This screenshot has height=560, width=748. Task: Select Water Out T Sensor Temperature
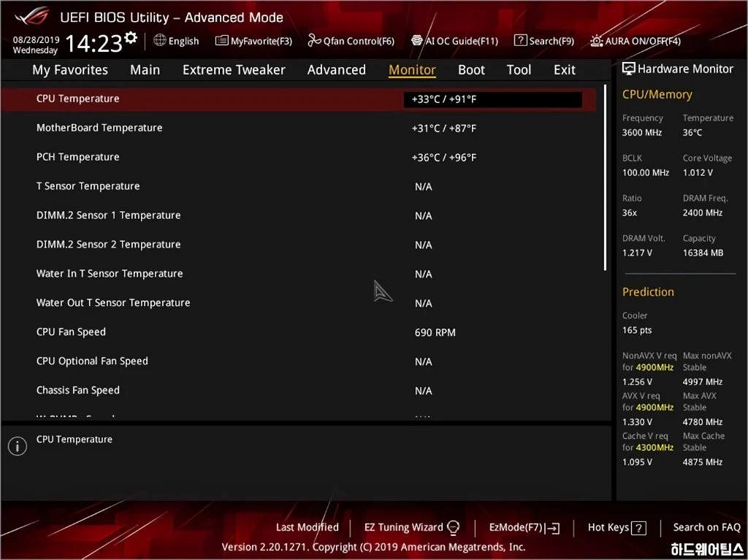[299, 302]
